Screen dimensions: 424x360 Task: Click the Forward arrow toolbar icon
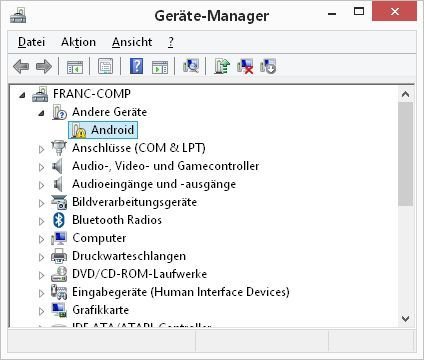44,66
